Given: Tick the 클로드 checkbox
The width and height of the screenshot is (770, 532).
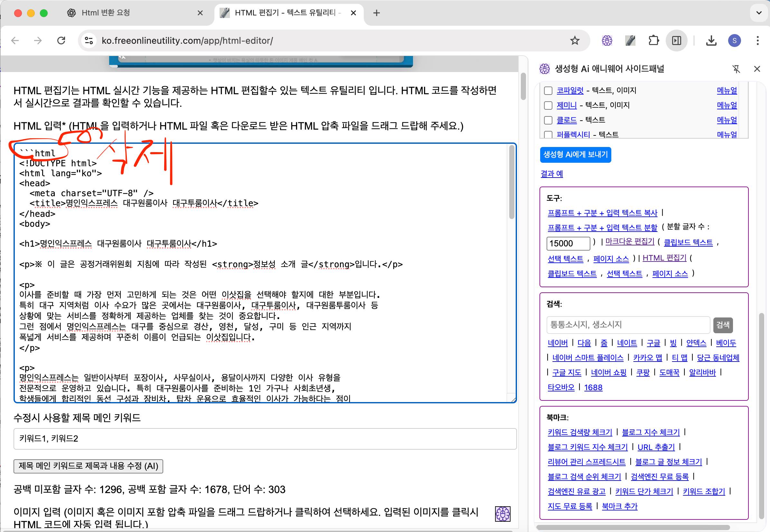Looking at the screenshot, I should click(x=548, y=120).
